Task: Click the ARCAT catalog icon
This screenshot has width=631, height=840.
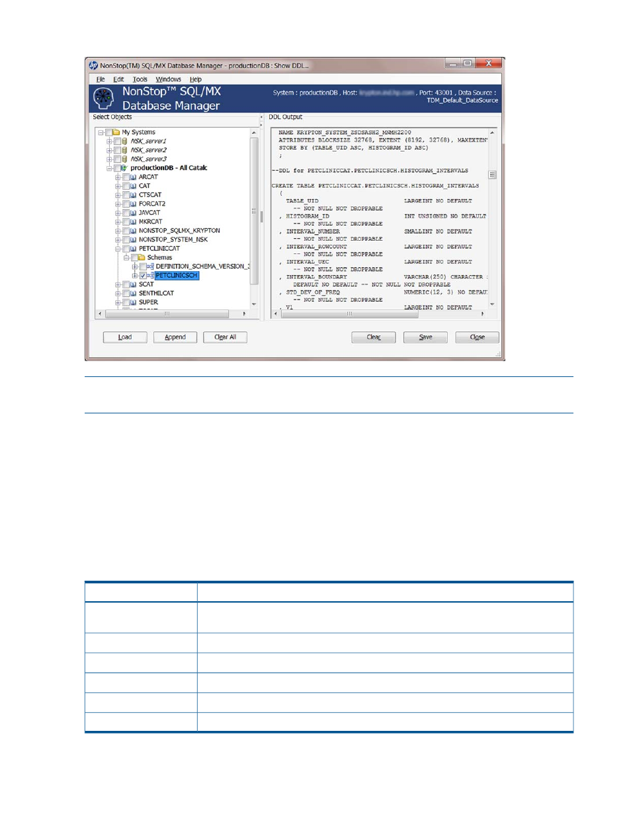Action: coord(133,177)
